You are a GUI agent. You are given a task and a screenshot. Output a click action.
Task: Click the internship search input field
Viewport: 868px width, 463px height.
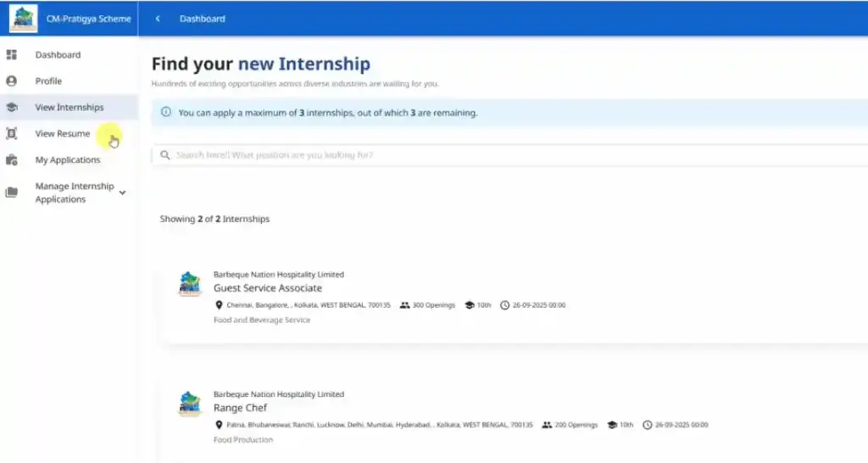(509, 155)
